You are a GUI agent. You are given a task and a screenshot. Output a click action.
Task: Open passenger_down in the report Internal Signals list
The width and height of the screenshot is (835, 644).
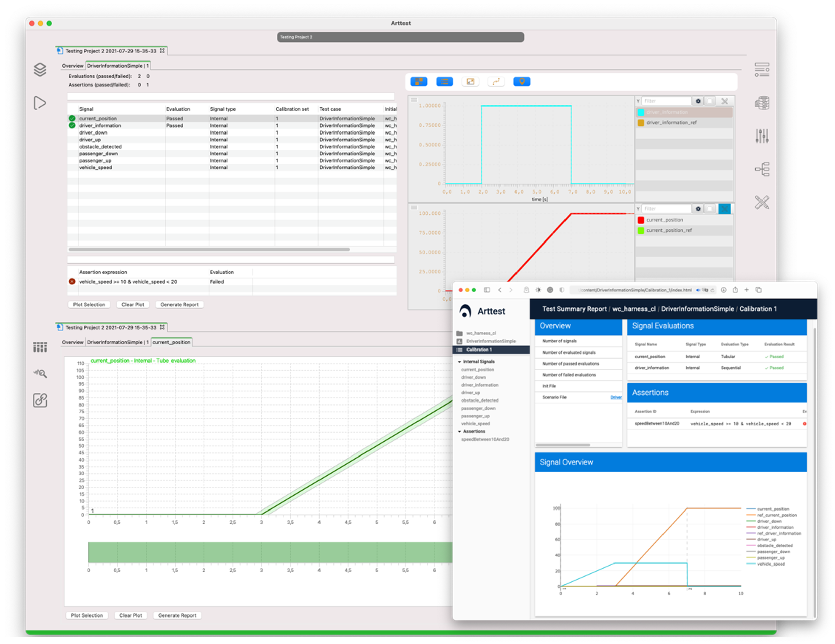tap(478, 408)
